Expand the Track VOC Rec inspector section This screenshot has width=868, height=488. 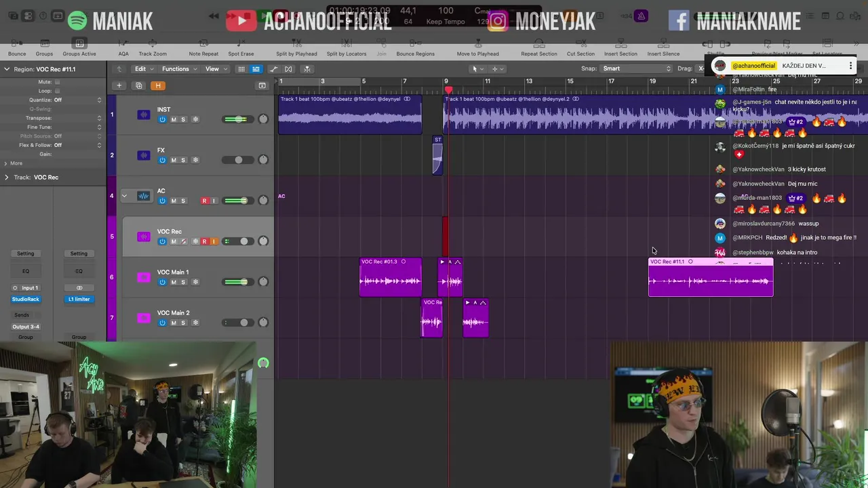click(7, 177)
